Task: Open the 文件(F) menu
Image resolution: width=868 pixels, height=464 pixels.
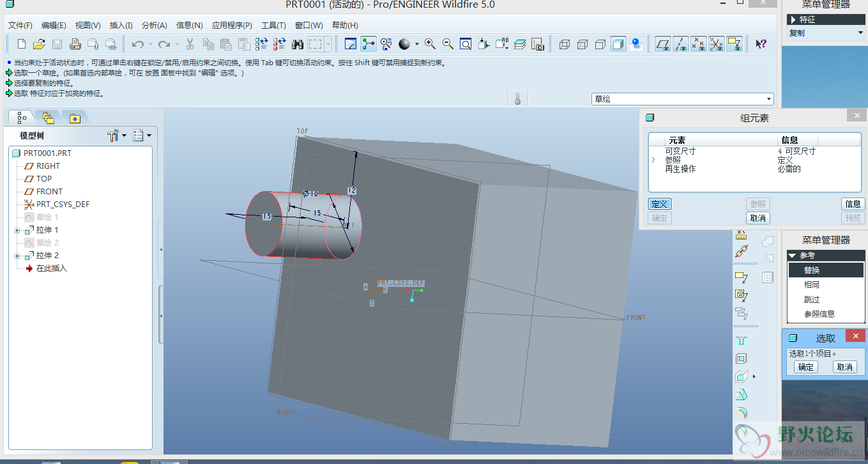Action: [x=20, y=26]
